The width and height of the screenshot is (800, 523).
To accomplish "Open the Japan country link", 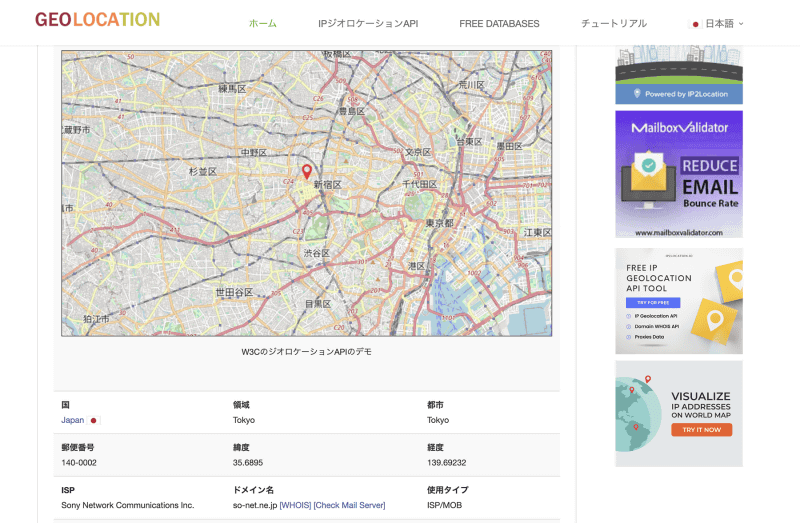I will [72, 420].
